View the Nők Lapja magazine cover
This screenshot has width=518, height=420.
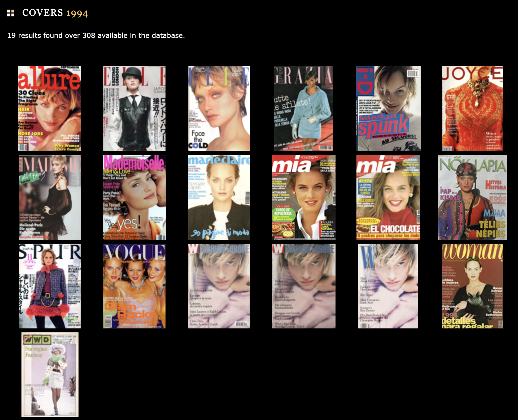[473, 197]
